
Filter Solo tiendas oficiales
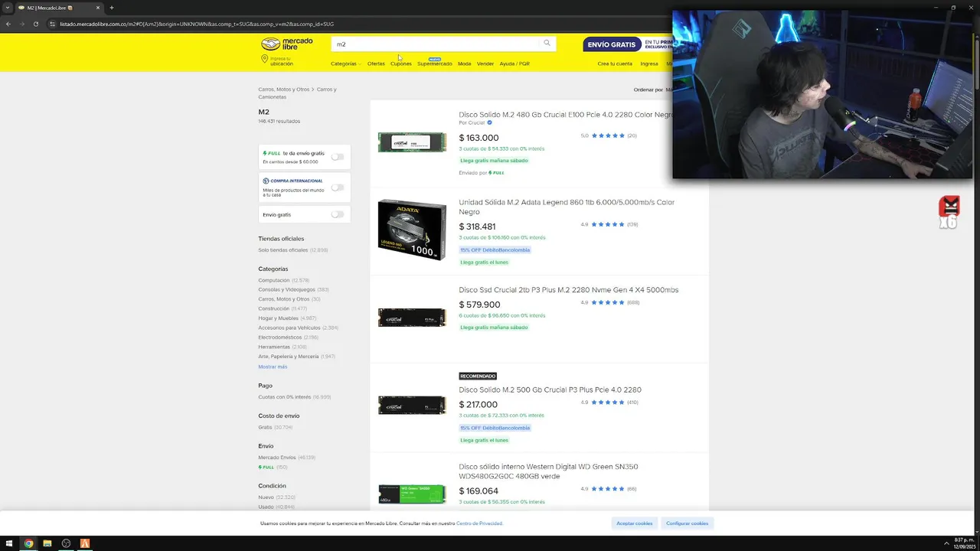pos(283,250)
